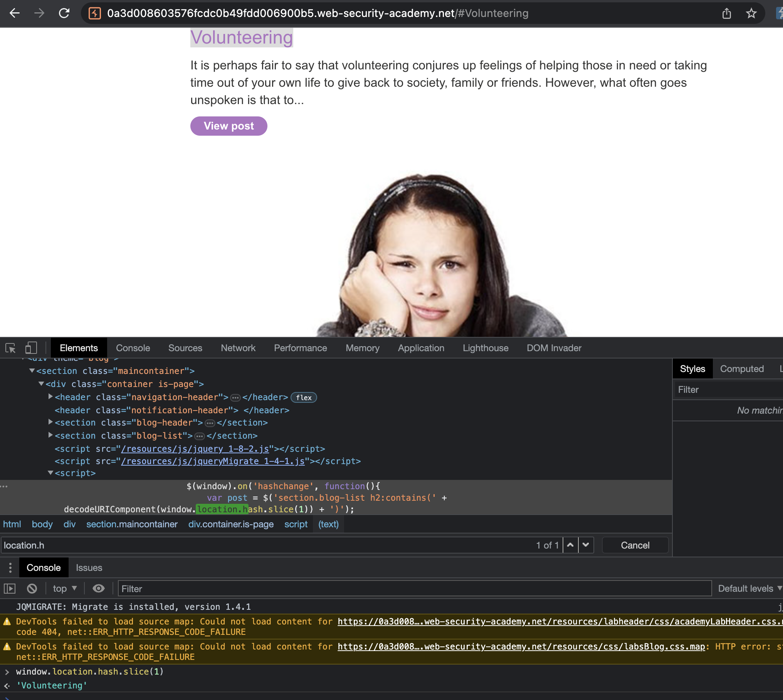
Task: Clear console with the ban icon
Action: pyautogui.click(x=32, y=589)
